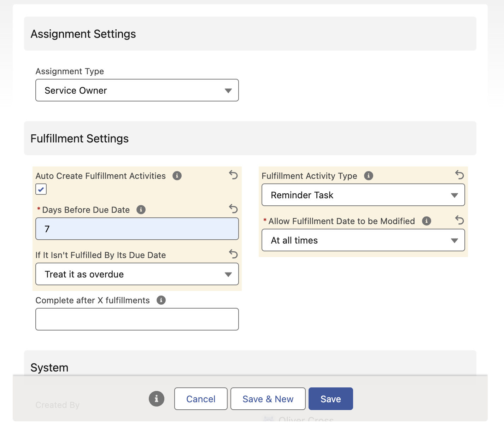
Task: Click the System section header
Action: [x=250, y=363]
